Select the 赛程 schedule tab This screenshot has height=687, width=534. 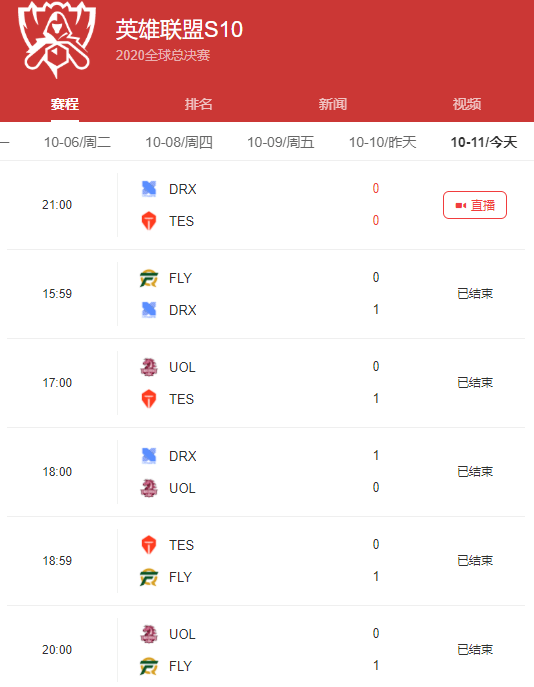click(64, 104)
